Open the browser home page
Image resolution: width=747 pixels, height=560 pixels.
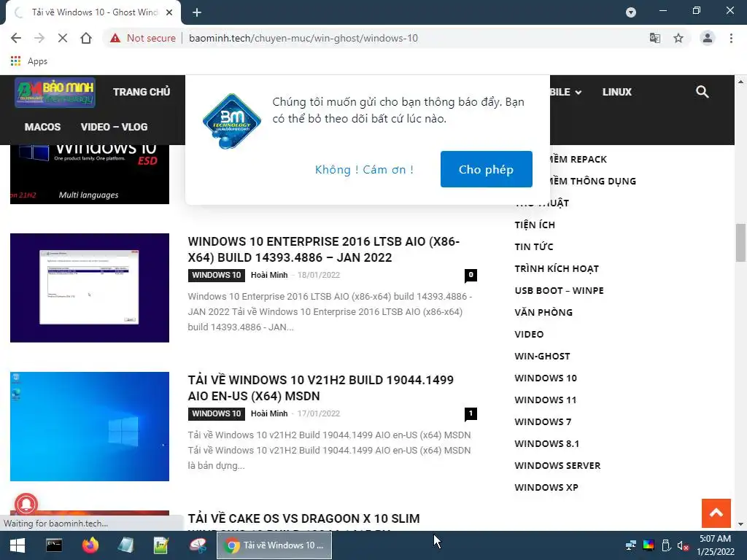click(x=86, y=38)
